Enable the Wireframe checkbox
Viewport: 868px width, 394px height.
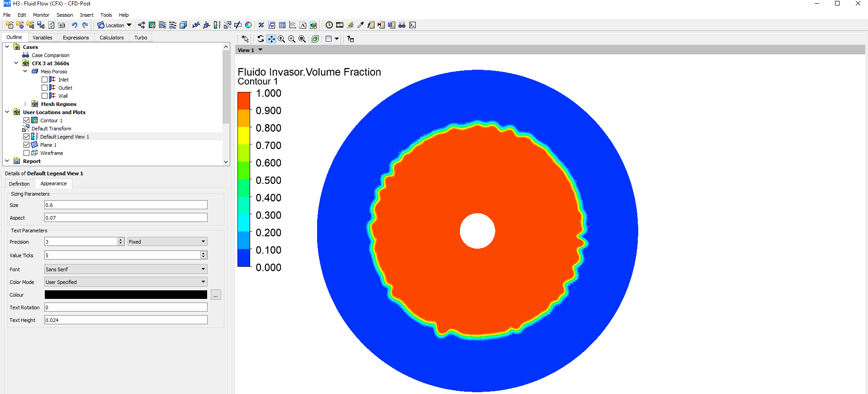[x=27, y=153]
